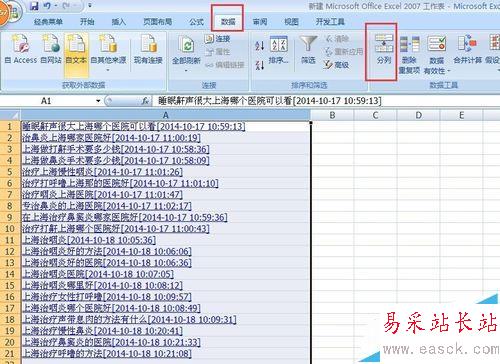500x364 pixels.
Task: Select column D header
Action: pyautogui.click(x=419, y=115)
